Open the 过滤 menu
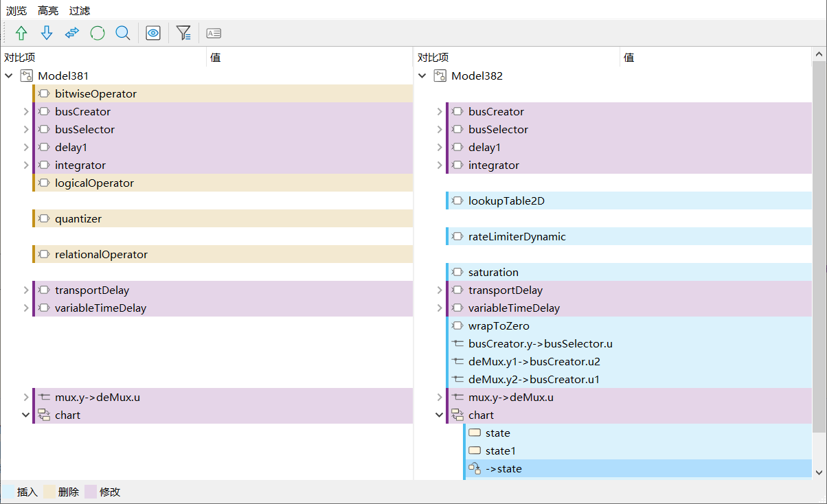827x504 pixels. tap(80, 11)
